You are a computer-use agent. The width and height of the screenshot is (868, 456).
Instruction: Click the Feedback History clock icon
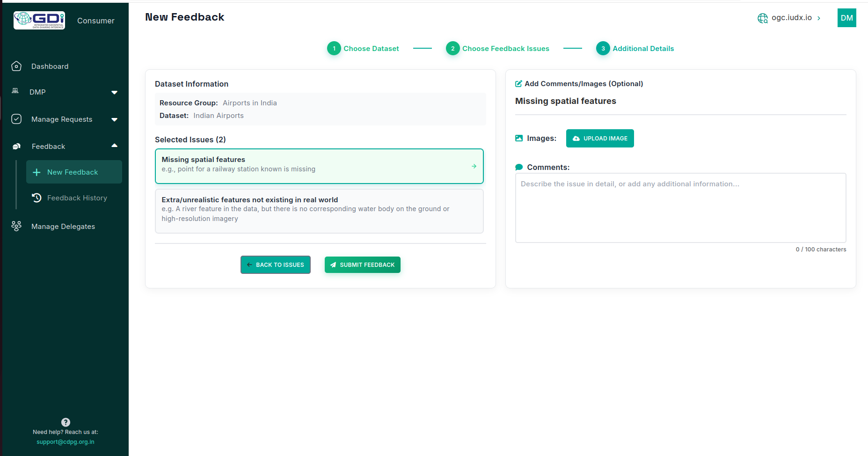click(36, 198)
